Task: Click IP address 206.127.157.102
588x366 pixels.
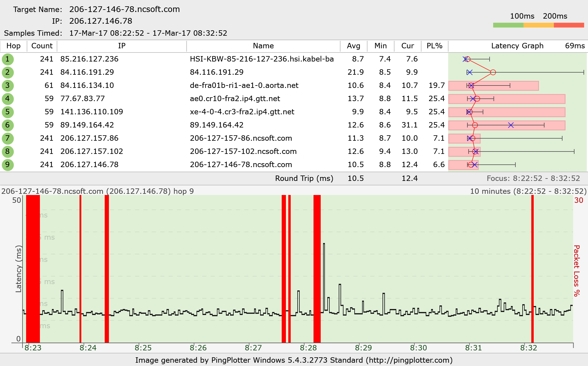Action: [x=92, y=151]
